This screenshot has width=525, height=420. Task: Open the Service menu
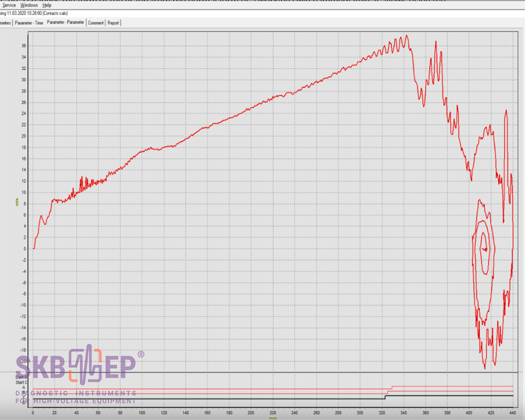[9, 5]
